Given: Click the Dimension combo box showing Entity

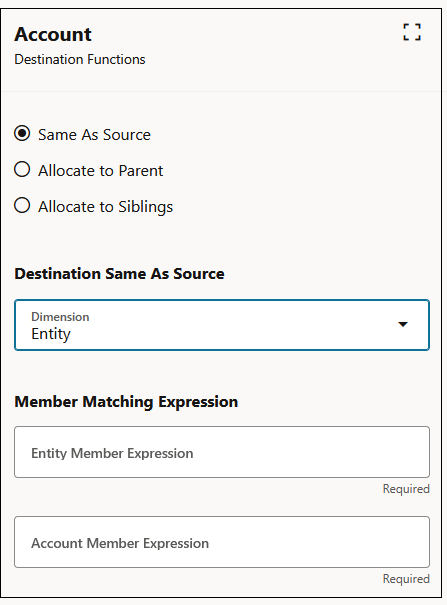Looking at the screenshot, I should pos(222,325).
